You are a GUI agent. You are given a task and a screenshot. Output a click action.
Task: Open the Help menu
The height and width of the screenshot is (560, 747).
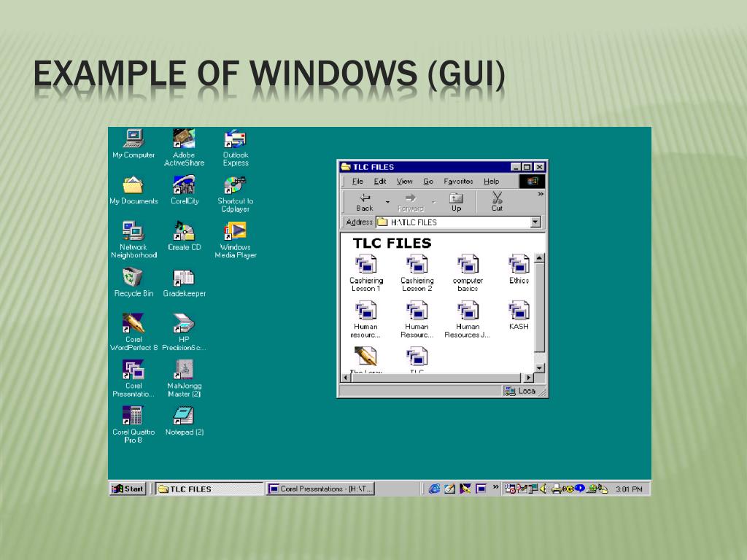(491, 182)
